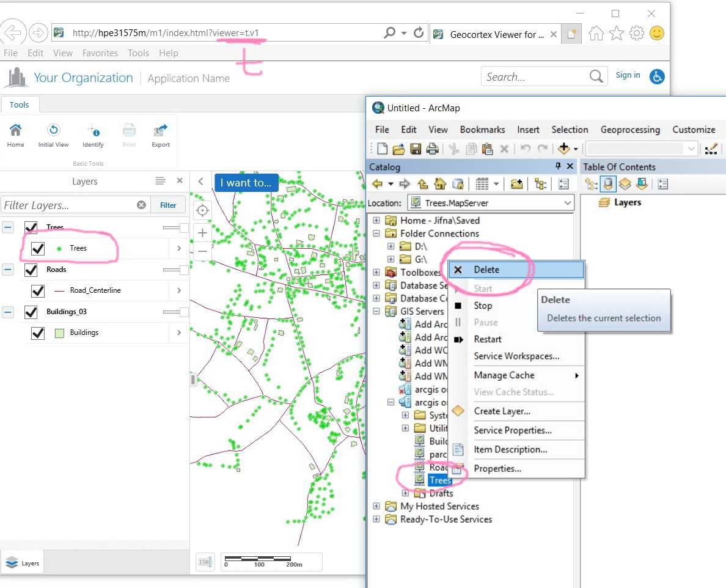
Task: Click the I want to... button
Action: 246,183
